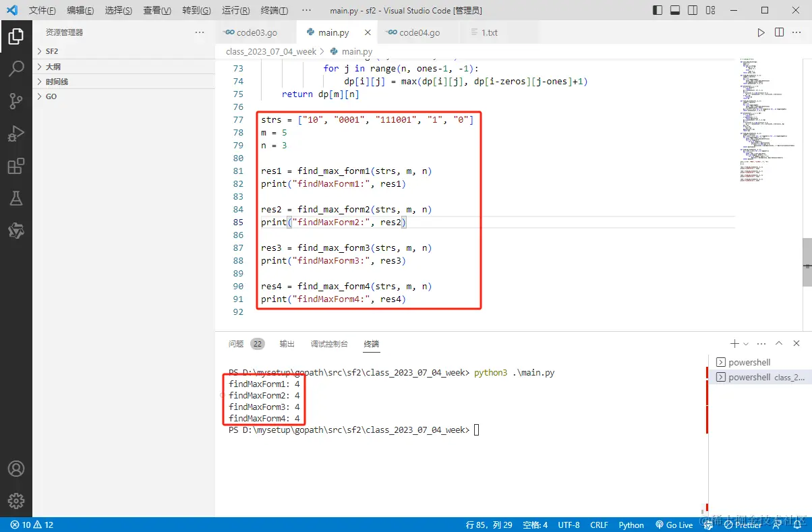Switch to the 输出 output tab
Image resolution: width=812 pixels, height=532 pixels.
pos(287,344)
